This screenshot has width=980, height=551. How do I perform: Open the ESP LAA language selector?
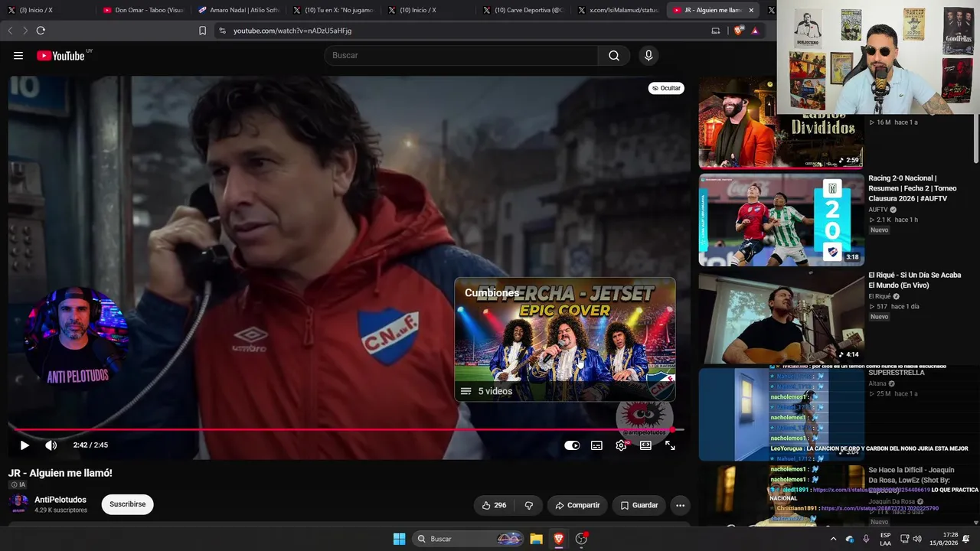(x=885, y=539)
